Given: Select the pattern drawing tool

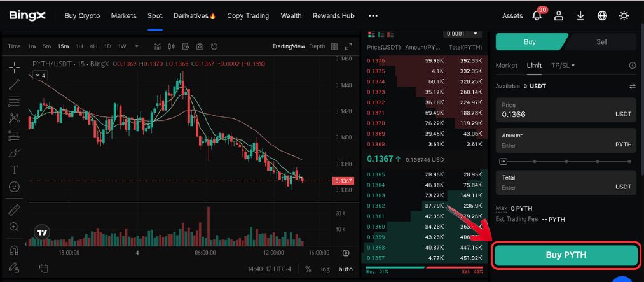Looking at the screenshot, I should click(x=15, y=118).
